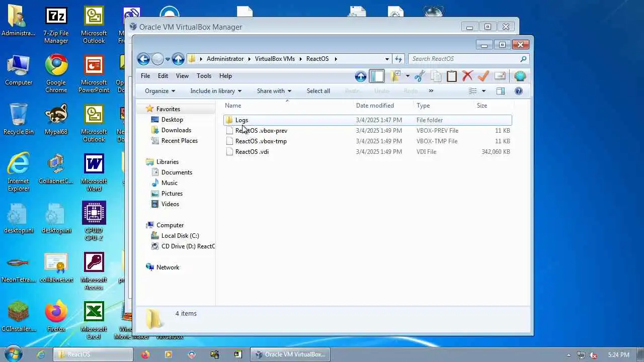Viewport: 644px width, 362px height.
Task: Open the view options dropdown arrow
Action: click(484, 91)
